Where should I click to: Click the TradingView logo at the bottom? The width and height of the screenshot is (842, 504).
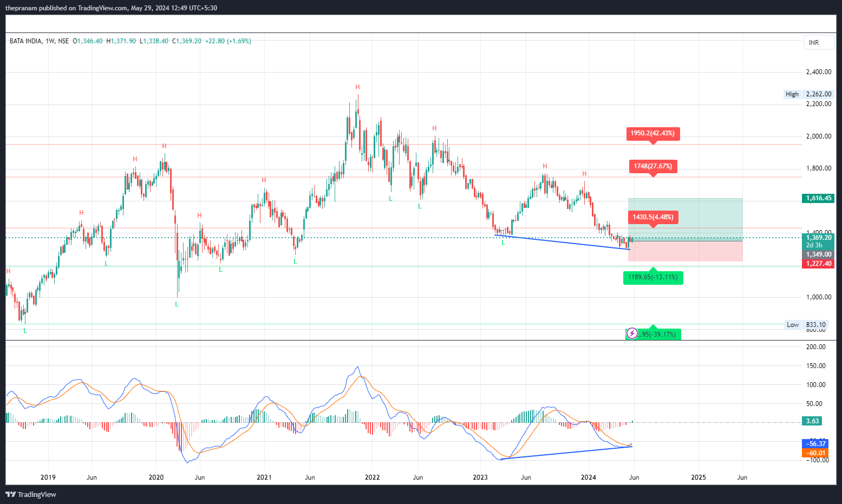tap(31, 494)
